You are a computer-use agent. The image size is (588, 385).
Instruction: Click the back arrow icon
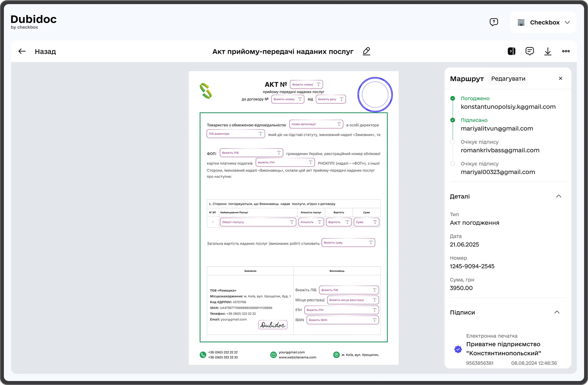pyautogui.click(x=22, y=51)
